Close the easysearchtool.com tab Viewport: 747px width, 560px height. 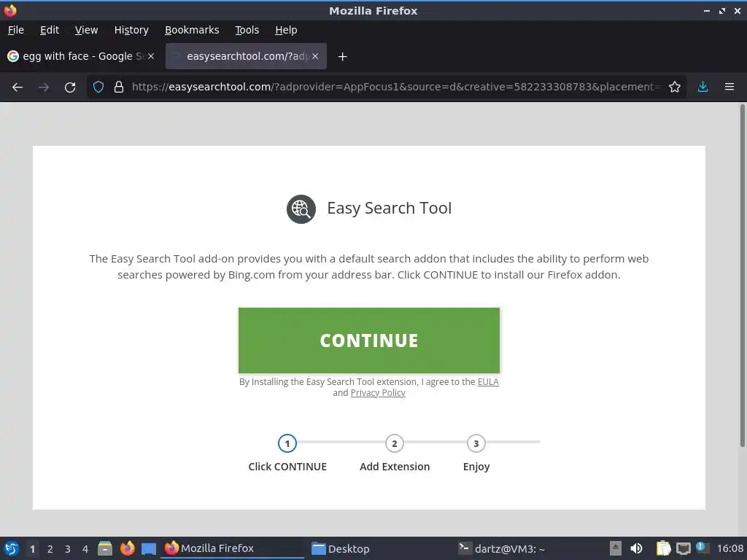click(x=315, y=56)
